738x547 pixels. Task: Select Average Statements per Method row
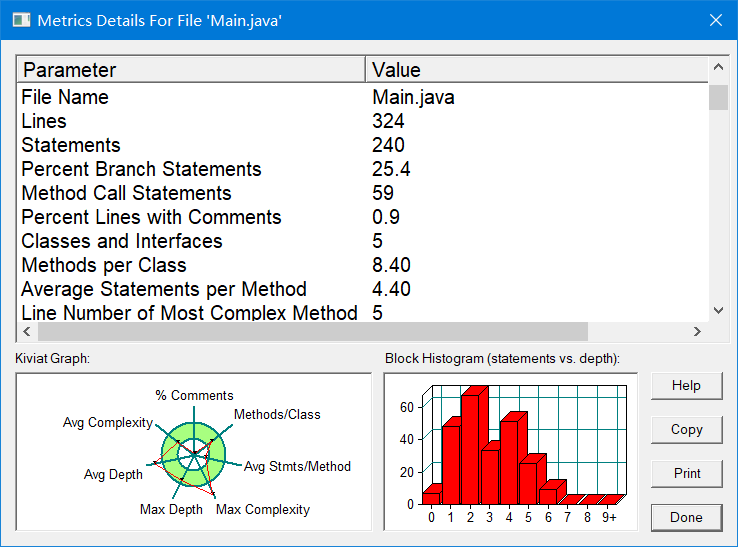tap(362, 289)
